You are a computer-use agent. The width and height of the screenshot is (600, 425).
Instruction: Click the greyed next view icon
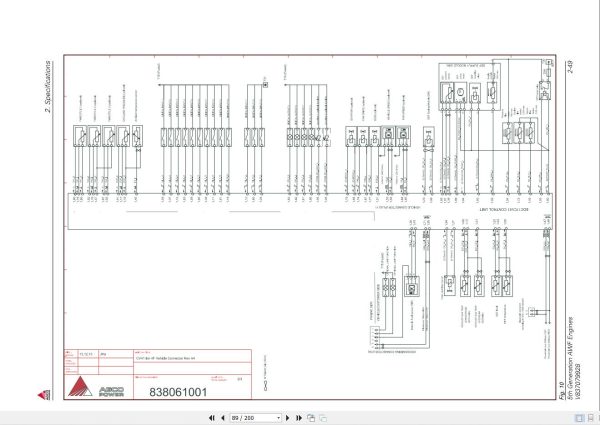click(x=323, y=418)
